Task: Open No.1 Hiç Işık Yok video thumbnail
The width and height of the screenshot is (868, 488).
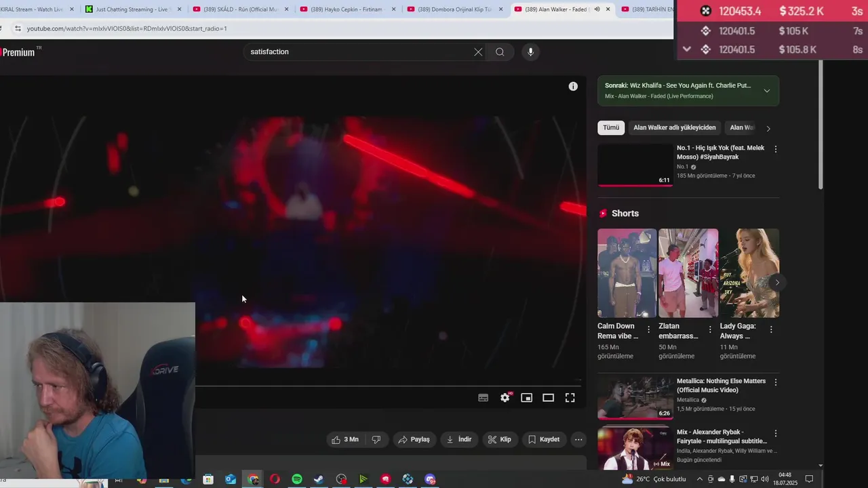Action: [x=635, y=165]
